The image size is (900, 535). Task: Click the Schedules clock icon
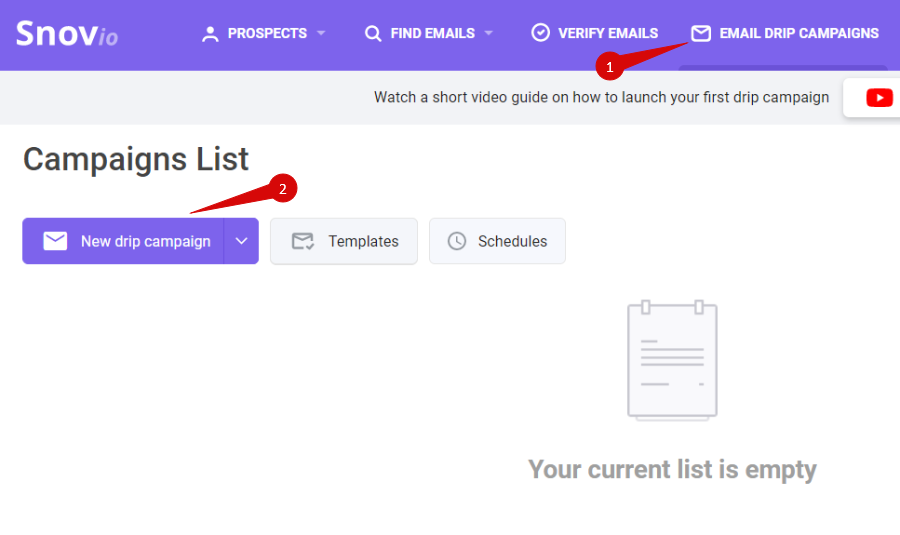[x=457, y=241]
